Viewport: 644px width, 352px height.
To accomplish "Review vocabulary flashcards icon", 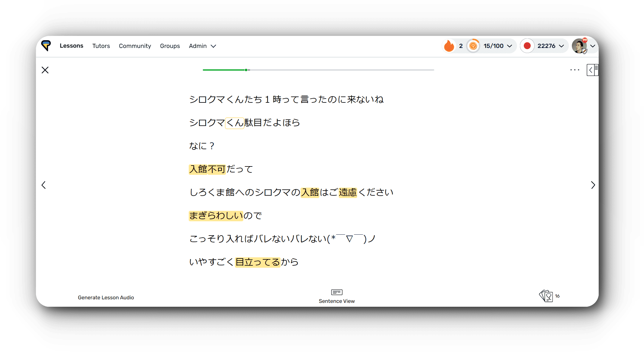I will point(546,296).
